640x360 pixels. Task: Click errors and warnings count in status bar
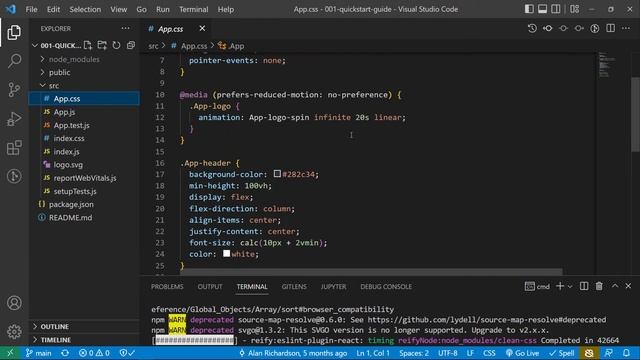94,353
